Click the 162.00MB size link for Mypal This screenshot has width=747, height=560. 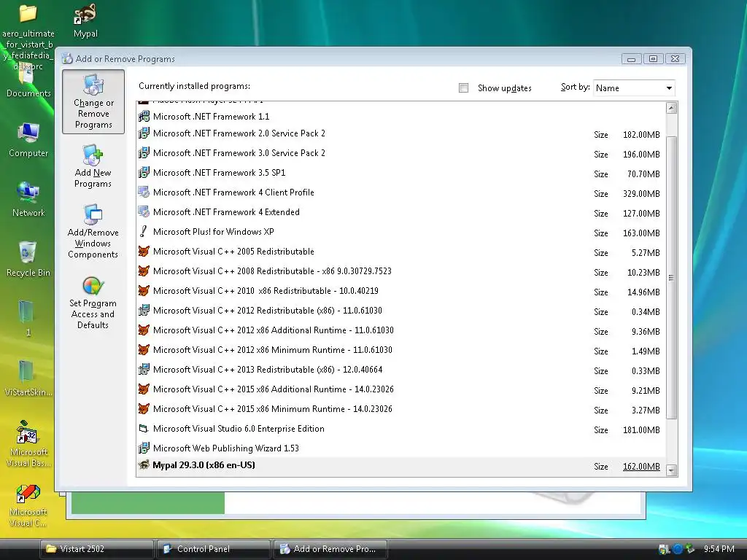click(641, 467)
